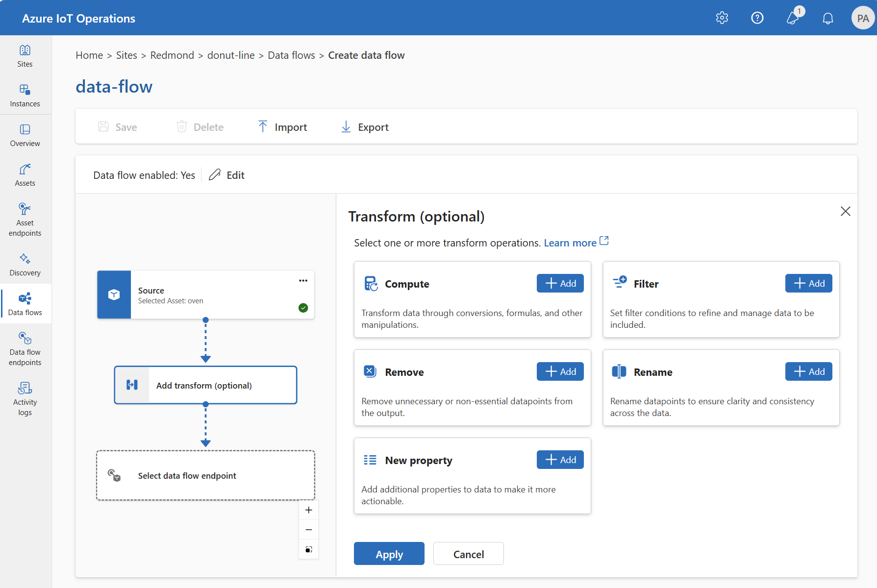Open the Instances panel
Viewport: 877px width, 588px height.
tap(25, 95)
